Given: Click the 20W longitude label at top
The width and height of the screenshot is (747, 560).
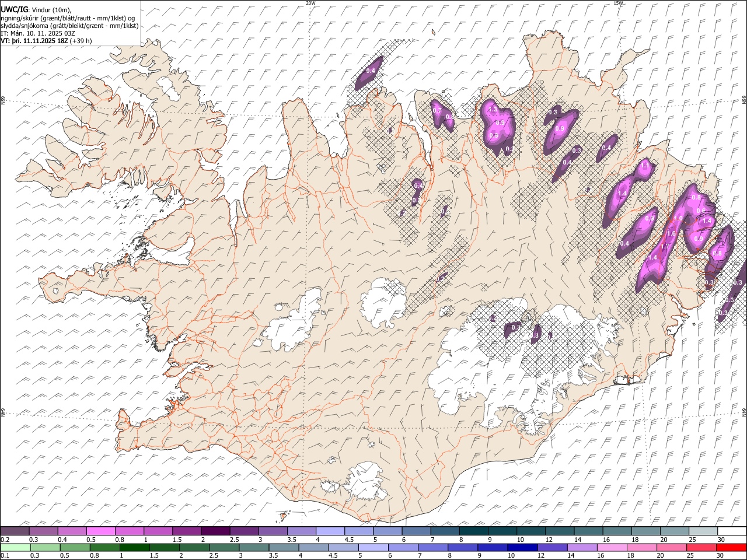Looking at the screenshot, I should 310,3.
